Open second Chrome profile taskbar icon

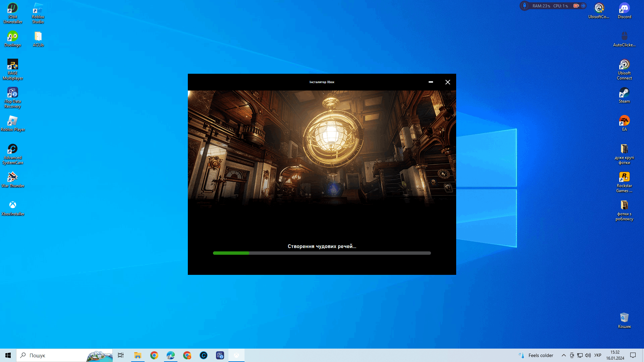(187, 355)
